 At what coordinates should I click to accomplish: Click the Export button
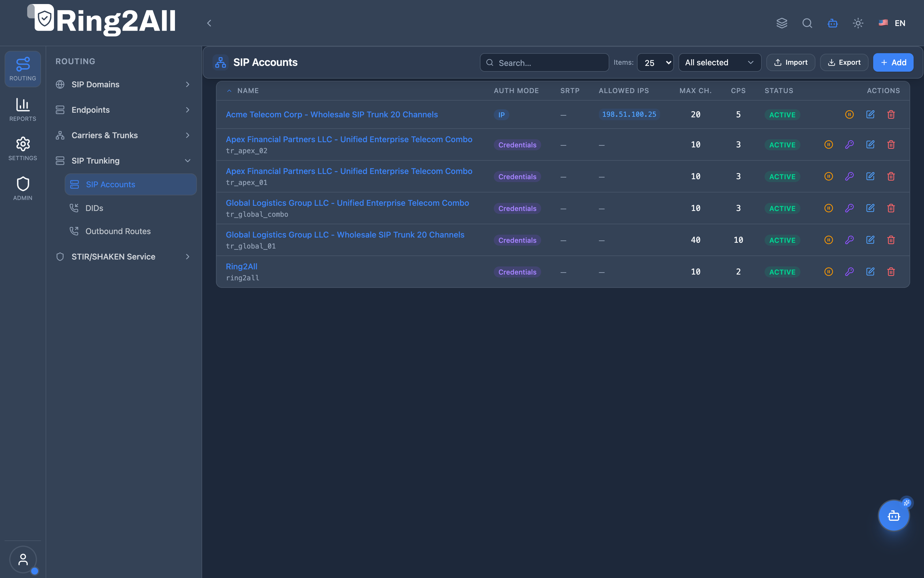(844, 62)
